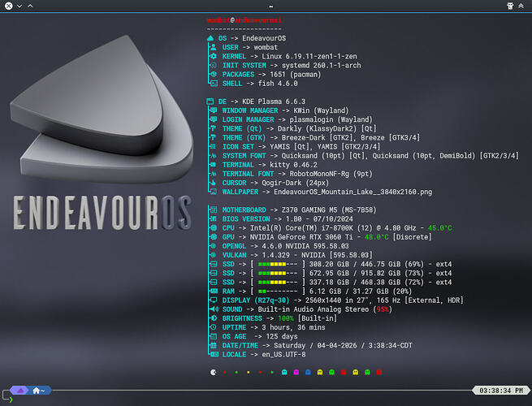Screen dimensions: 532x406
Task: Click the text 'en_US.UTF-8'
Action: point(283,355)
